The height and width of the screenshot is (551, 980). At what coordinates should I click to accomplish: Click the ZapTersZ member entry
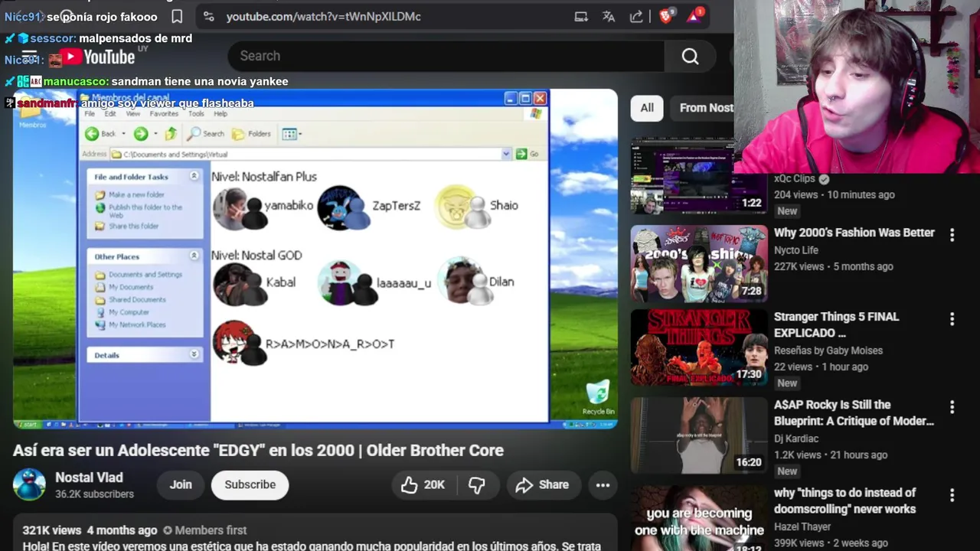tap(369, 207)
